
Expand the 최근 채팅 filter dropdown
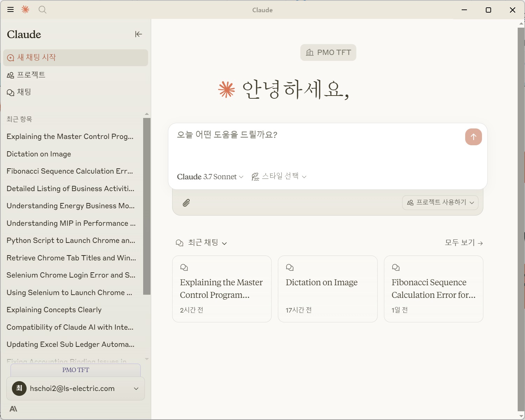click(x=202, y=243)
